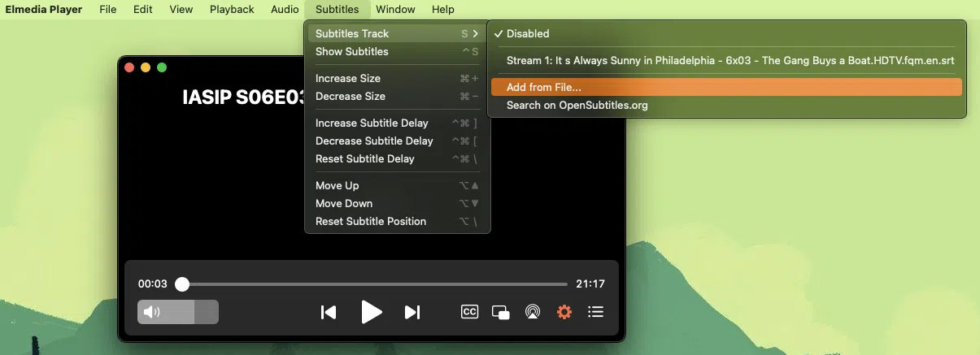This screenshot has height=355, width=980.
Task: Open AirPlay streaming icon
Action: pos(533,312)
